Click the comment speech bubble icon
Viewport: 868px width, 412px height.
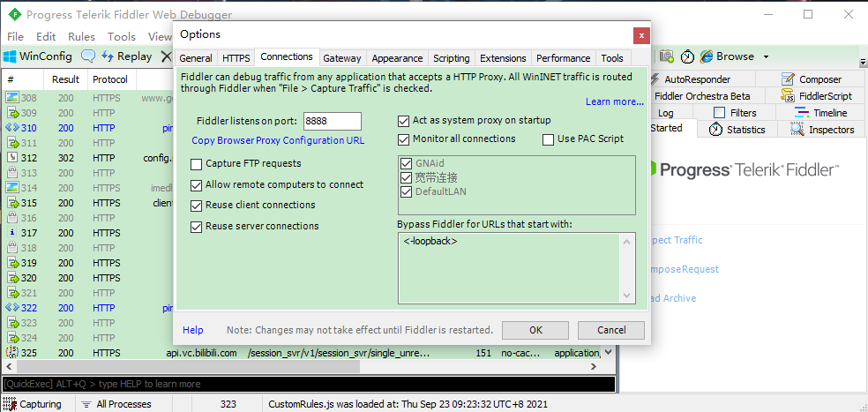click(88, 56)
